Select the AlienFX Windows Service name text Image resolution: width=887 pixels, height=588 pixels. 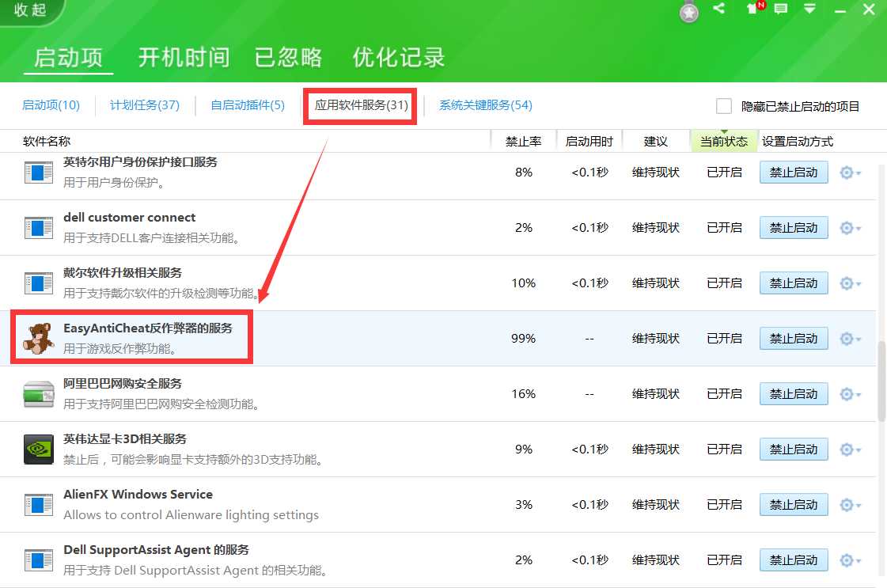(x=138, y=495)
